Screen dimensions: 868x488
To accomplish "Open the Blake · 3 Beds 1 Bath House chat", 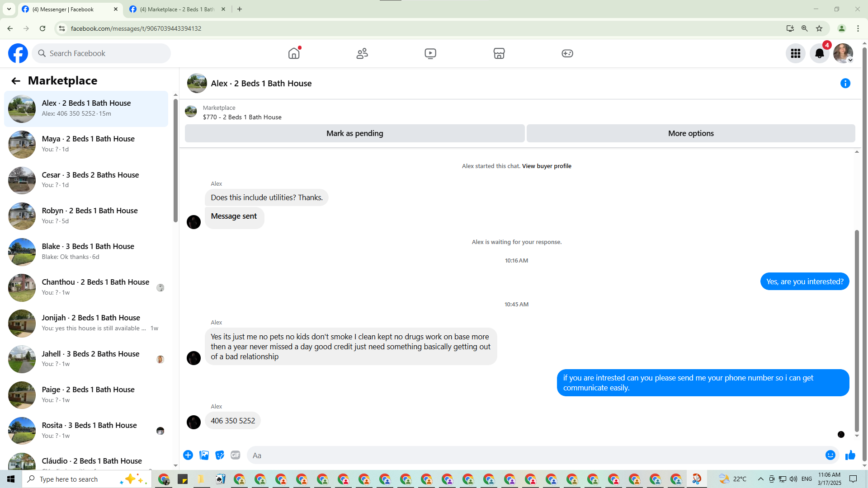I will 86,252.
